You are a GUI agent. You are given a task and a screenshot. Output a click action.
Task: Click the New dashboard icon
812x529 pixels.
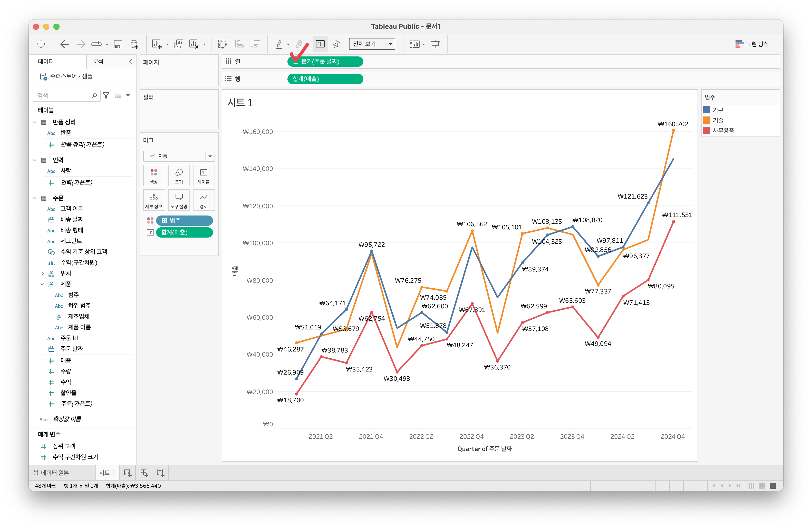pos(144,473)
